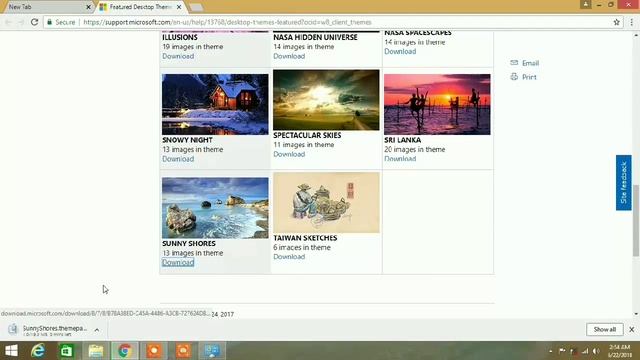Open the Store app from the taskbar
The image size is (640, 360).
[x=67, y=351]
